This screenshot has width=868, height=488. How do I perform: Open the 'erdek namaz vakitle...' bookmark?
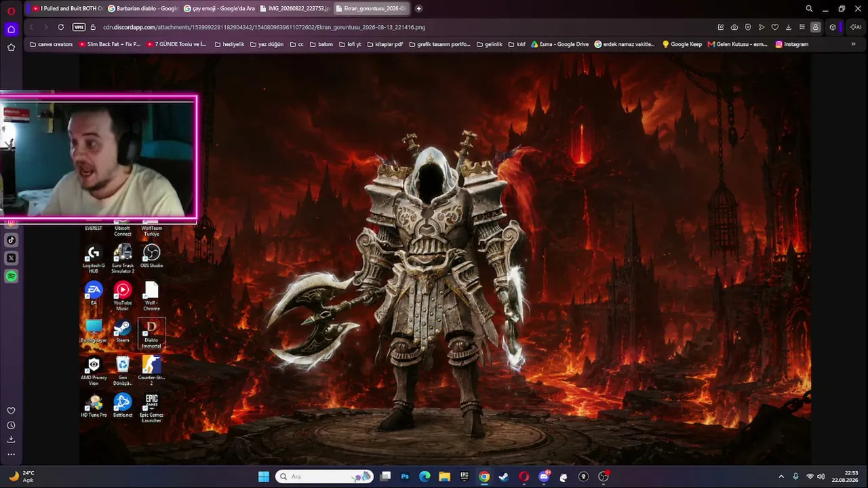point(625,44)
